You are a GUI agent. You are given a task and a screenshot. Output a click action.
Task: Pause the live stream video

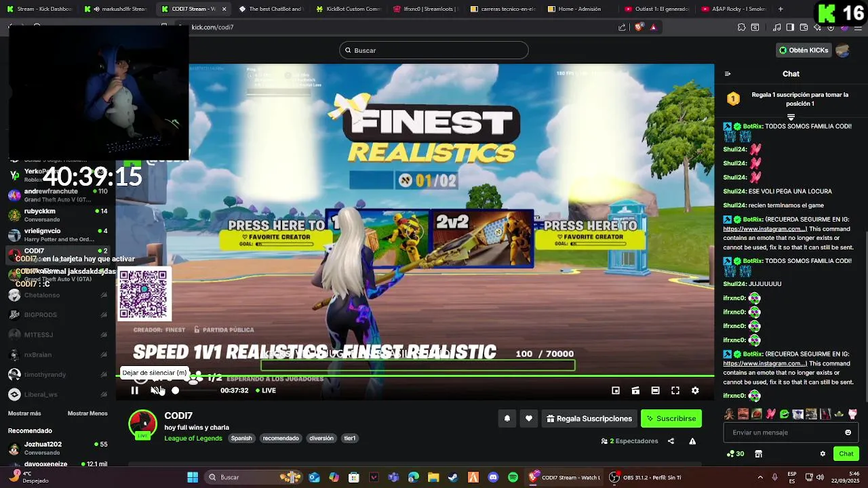(134, 390)
